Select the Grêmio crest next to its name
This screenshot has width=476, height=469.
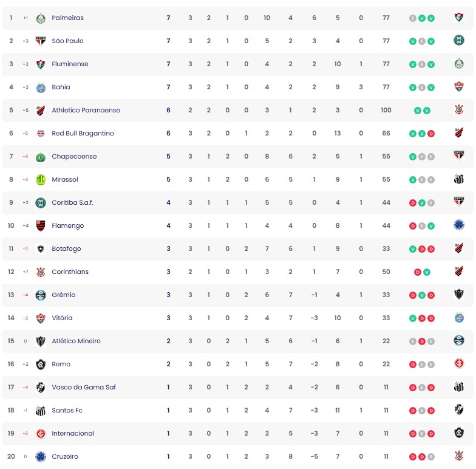click(x=41, y=295)
